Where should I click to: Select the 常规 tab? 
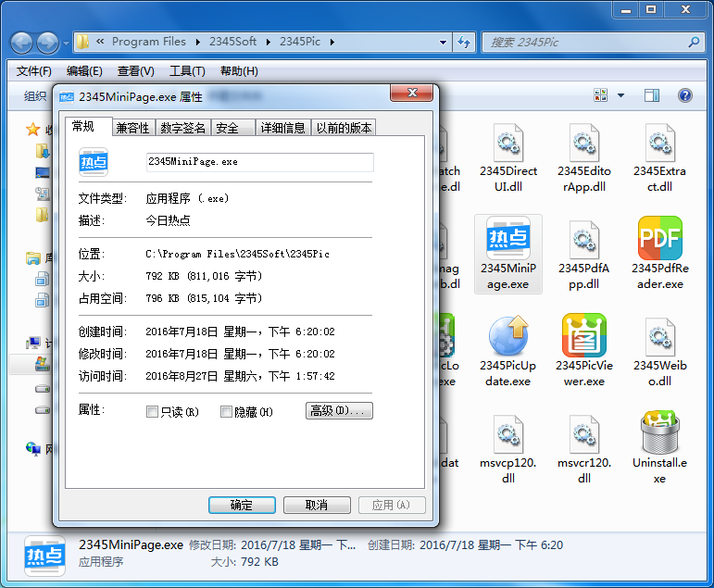coord(88,126)
